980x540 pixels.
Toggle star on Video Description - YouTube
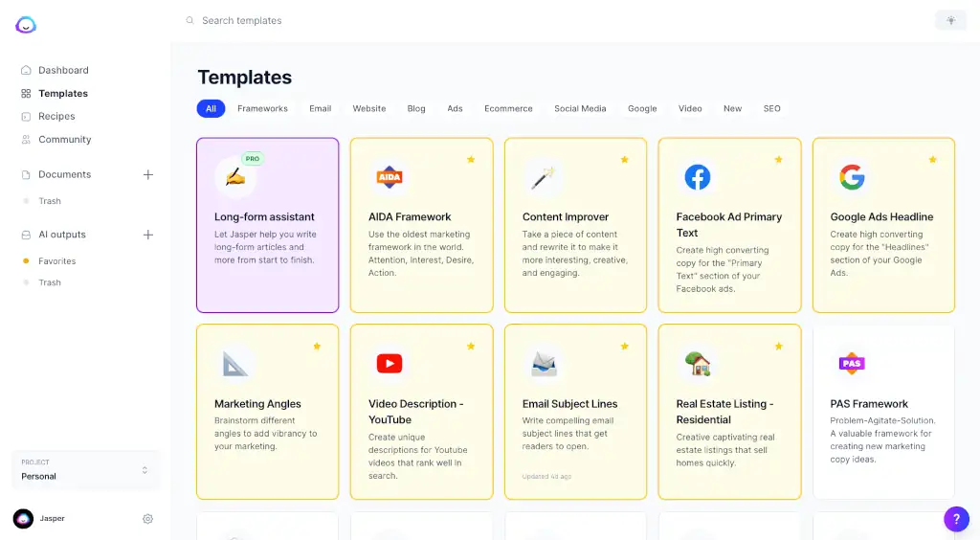(471, 347)
